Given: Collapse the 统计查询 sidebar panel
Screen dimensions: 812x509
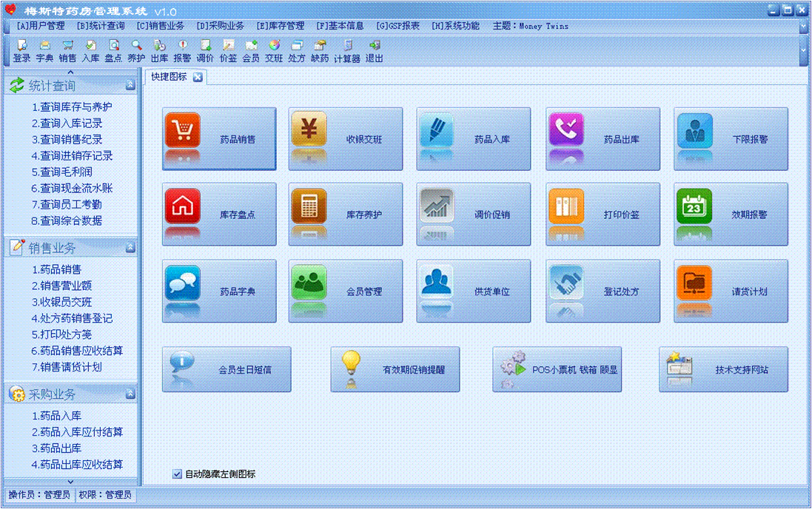Looking at the screenshot, I should (x=130, y=86).
